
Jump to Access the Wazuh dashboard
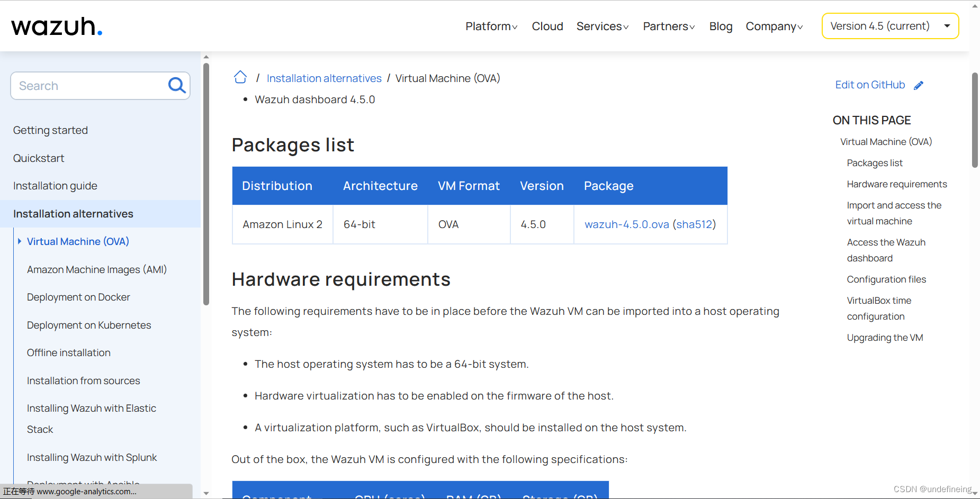point(886,250)
